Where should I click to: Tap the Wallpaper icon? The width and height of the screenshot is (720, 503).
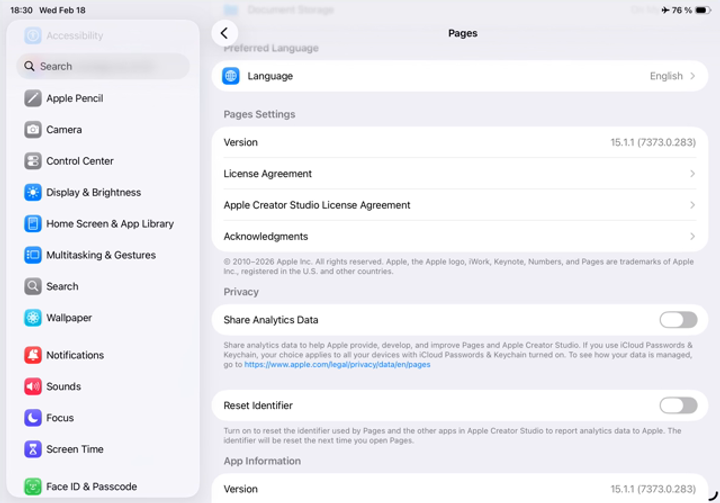click(x=33, y=318)
